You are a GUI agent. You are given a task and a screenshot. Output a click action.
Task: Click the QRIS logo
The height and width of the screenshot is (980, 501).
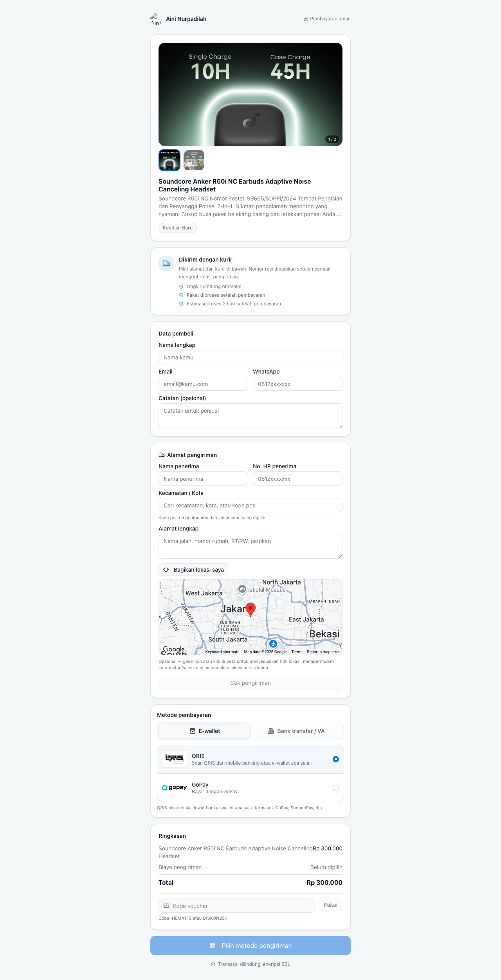tap(175, 759)
